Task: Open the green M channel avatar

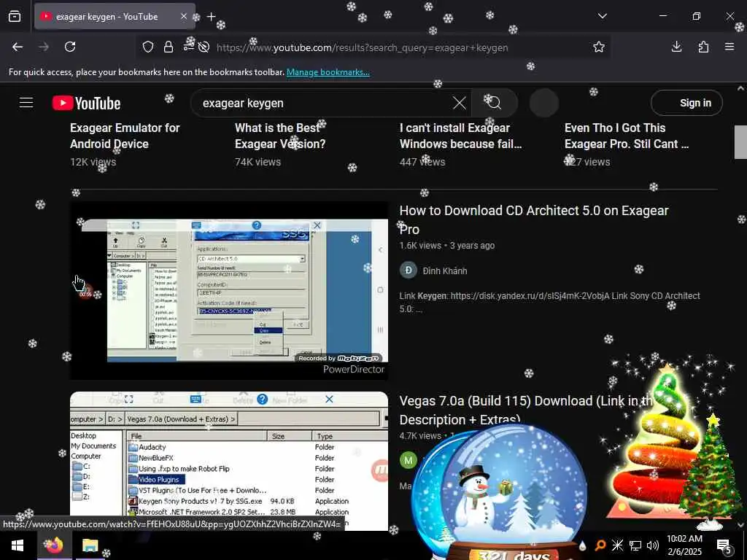Action: coord(409,461)
